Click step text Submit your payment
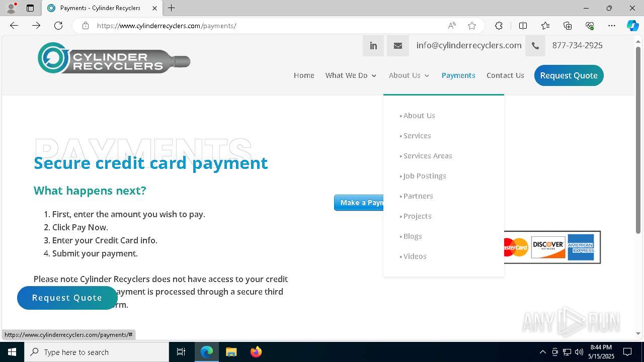644x362 pixels. point(95,253)
